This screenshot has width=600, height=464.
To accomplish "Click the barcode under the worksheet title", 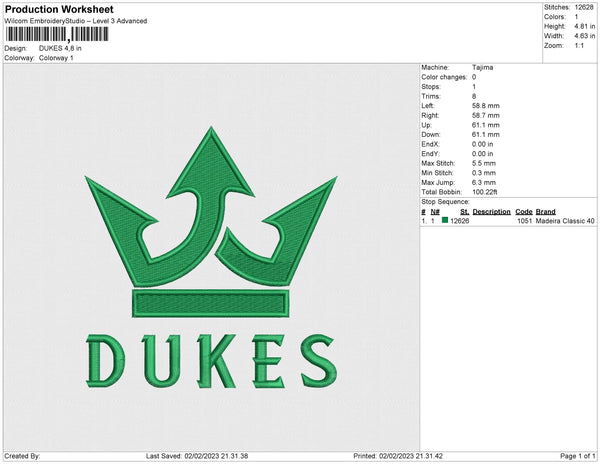I will click(x=57, y=34).
